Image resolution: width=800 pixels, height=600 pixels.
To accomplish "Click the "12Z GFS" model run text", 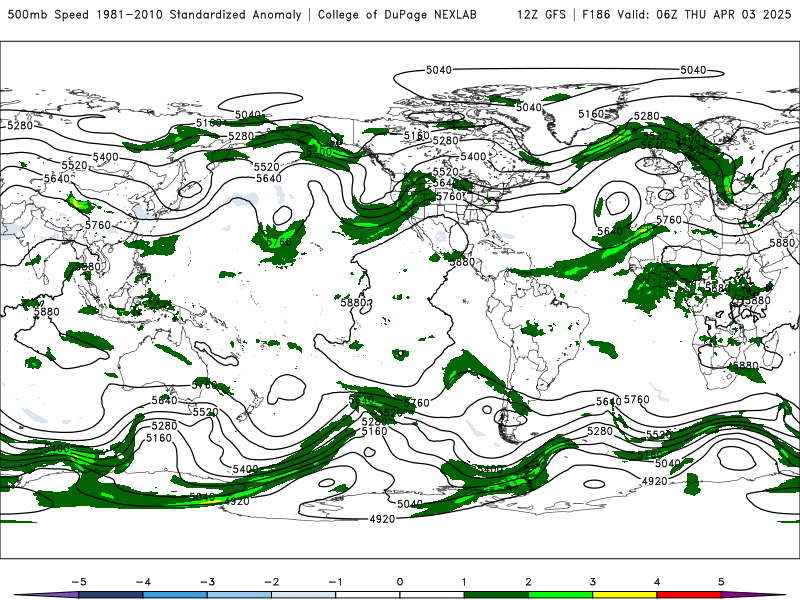I will click(541, 14).
